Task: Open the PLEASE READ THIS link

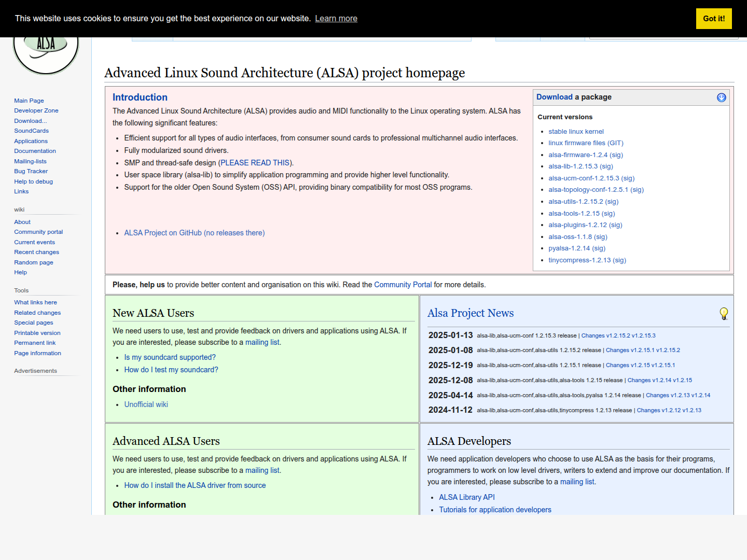Action: [255, 163]
